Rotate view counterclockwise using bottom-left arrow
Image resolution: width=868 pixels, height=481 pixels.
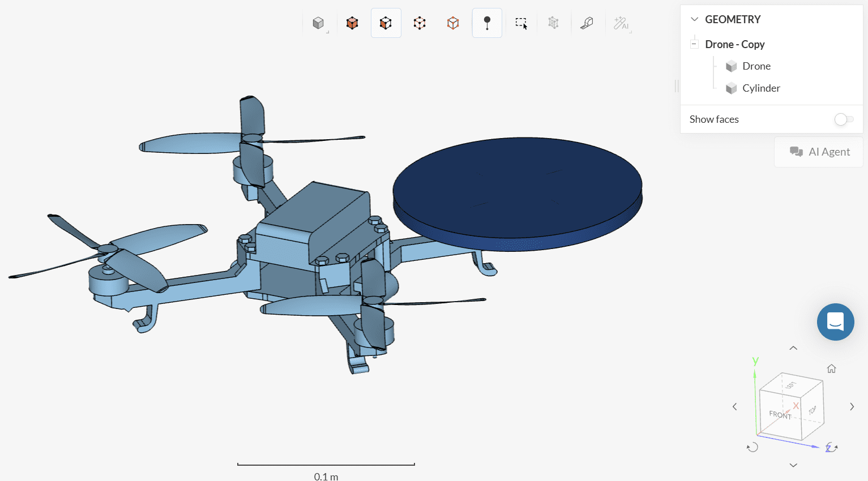point(752,447)
